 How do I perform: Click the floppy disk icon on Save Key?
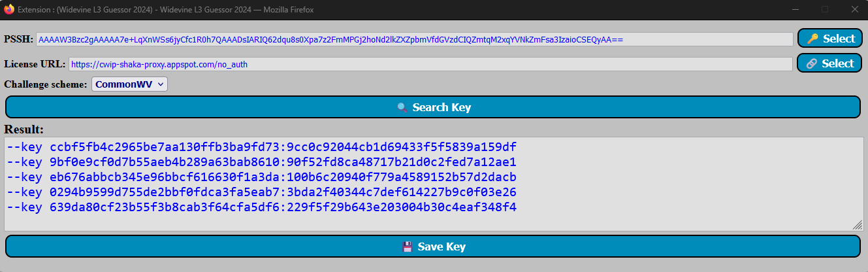[408, 246]
